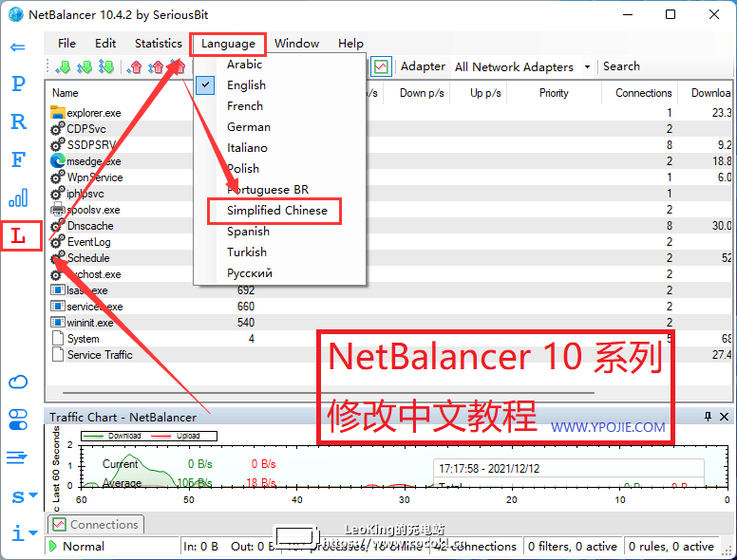Viewport: 737px width, 560px height.
Task: Choose Turkish language
Action: point(279,252)
